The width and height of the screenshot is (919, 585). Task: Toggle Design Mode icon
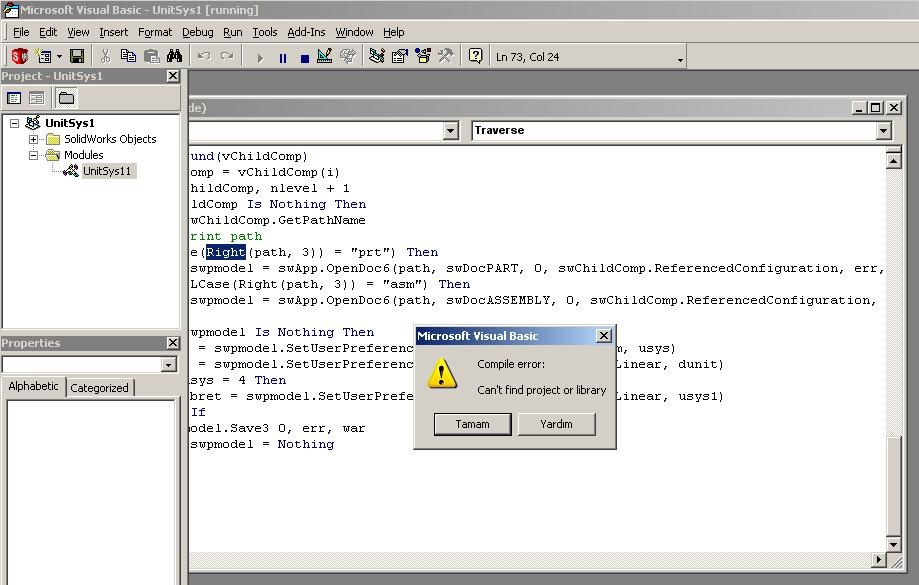324,56
